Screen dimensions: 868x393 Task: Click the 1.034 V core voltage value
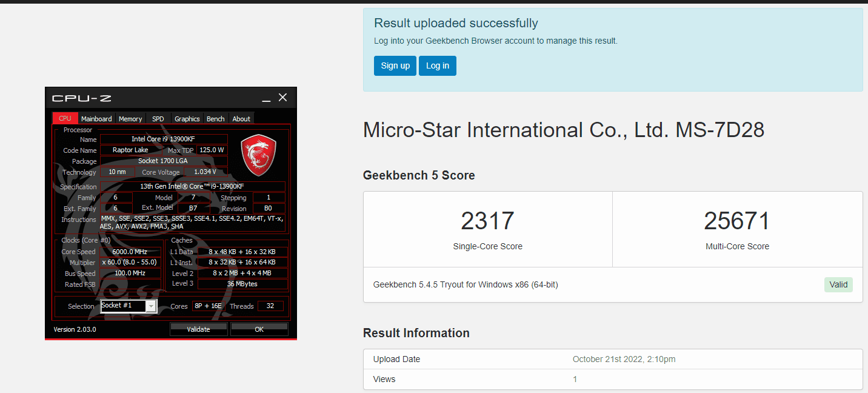[x=205, y=172]
